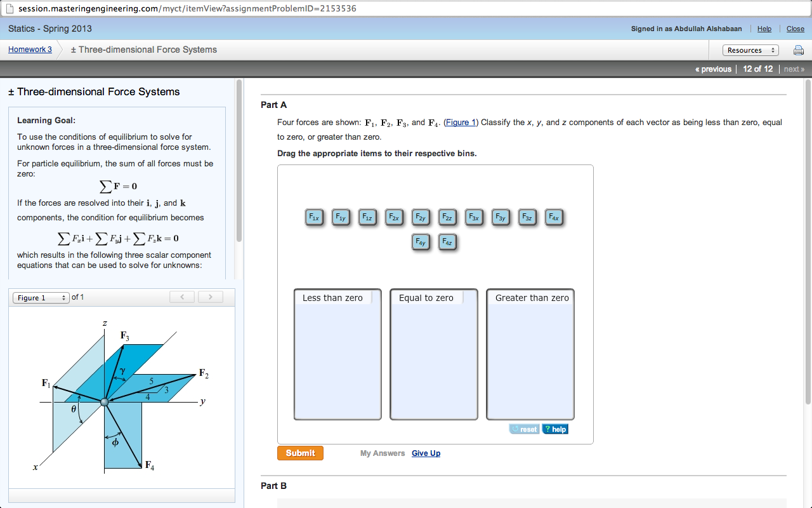Select the F3x draggable item
The width and height of the screenshot is (812, 508).
474,218
